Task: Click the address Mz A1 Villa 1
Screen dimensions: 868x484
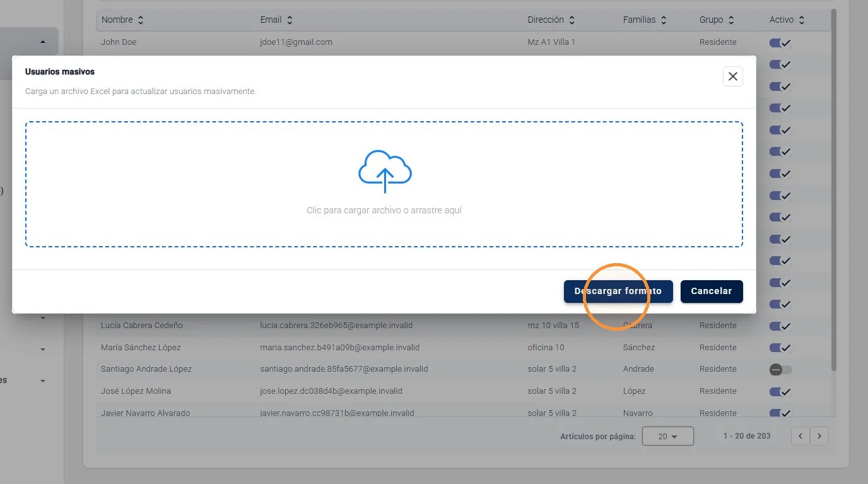Action: click(x=551, y=42)
